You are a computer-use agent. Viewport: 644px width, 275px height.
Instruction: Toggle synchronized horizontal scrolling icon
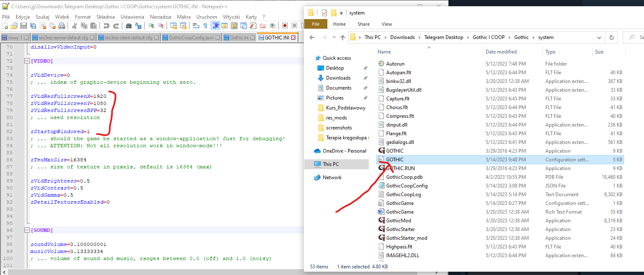coord(183,26)
